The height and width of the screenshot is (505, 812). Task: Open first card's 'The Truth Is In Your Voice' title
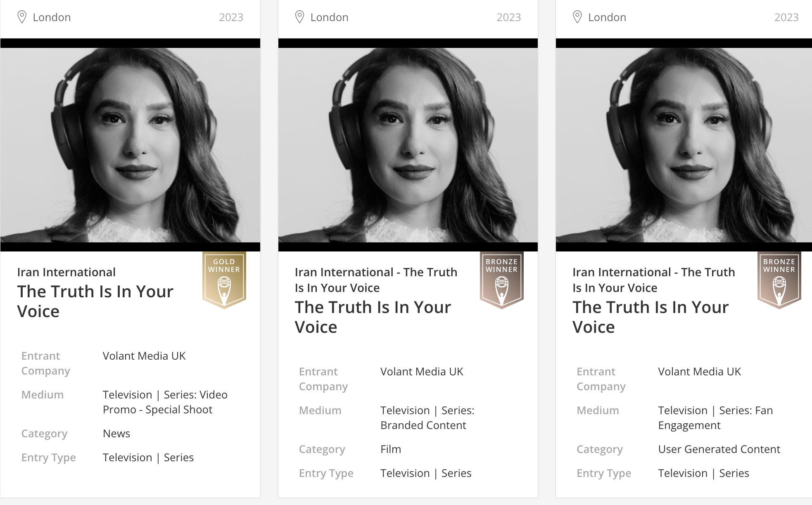[x=95, y=301]
